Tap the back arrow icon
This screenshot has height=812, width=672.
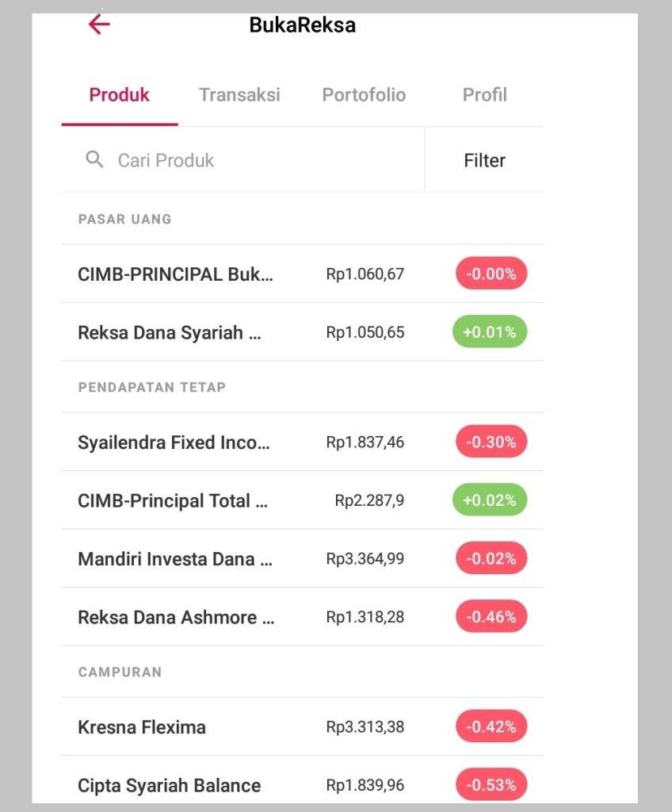click(x=99, y=24)
